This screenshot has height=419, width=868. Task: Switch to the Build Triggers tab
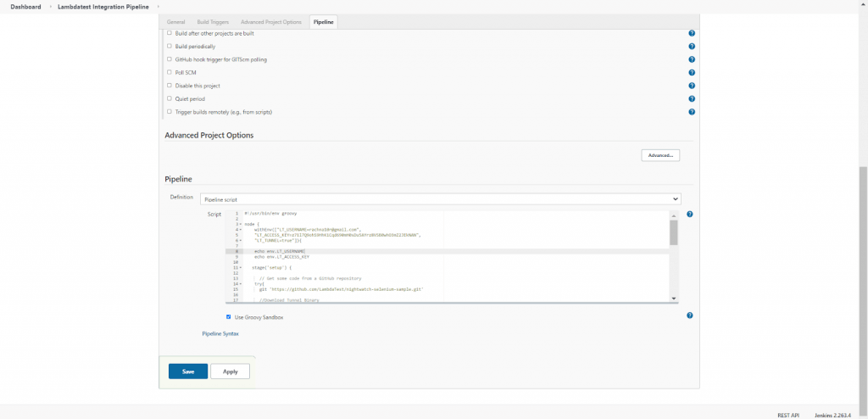[213, 21]
